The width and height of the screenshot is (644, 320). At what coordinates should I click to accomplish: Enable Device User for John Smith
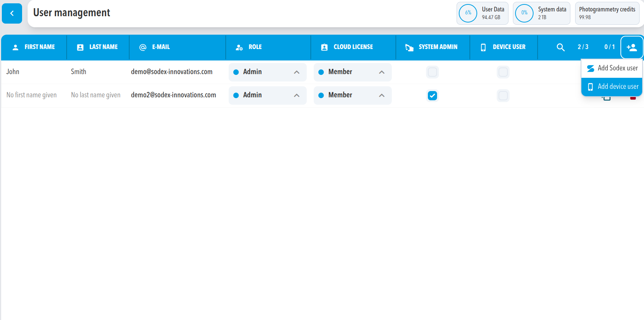[503, 72]
